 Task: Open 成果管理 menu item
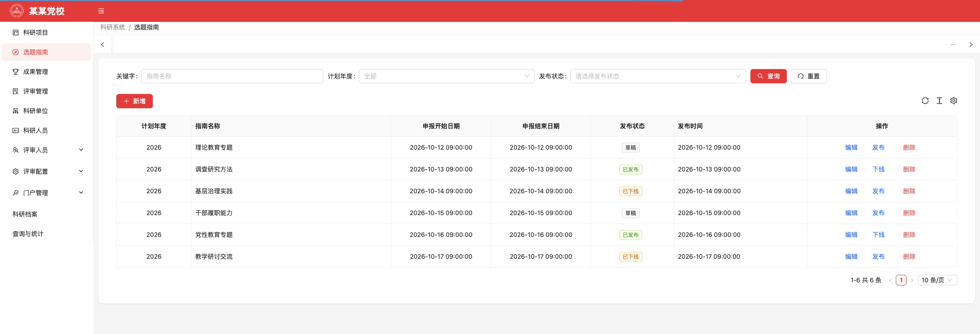[x=46, y=72]
